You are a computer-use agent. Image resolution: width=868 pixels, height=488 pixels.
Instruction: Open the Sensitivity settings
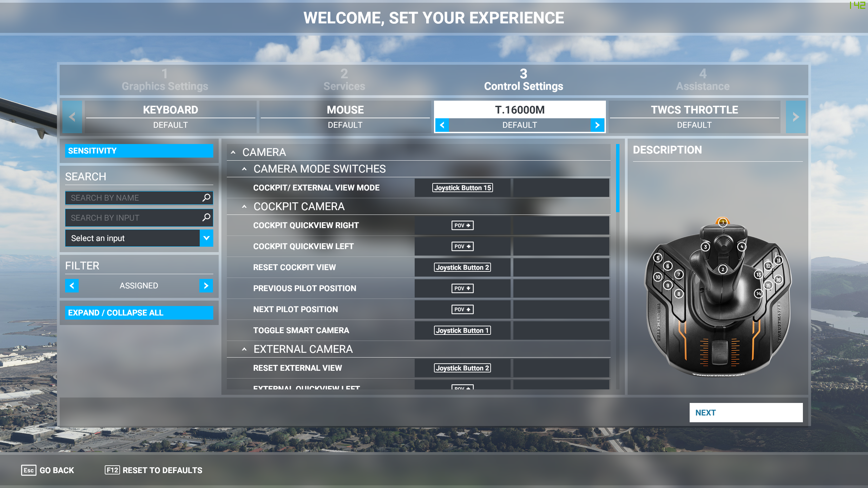(x=139, y=151)
